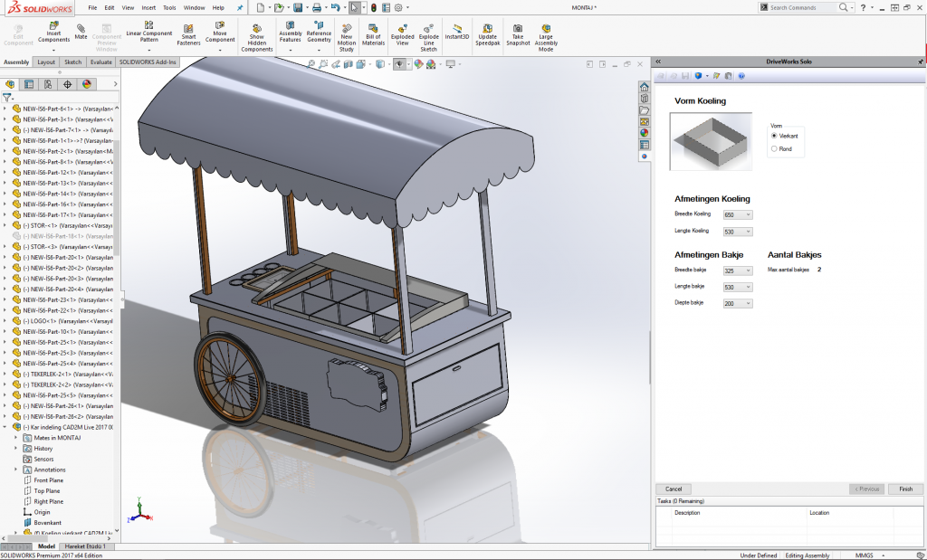Viewport: 927px width, 560px height.
Task: Switch to the Hareket Etüdü 1 tab
Action: tap(85, 546)
